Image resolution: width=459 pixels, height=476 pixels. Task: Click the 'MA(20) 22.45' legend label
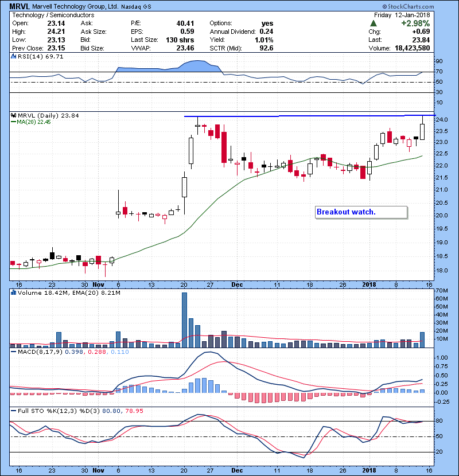coord(33,122)
